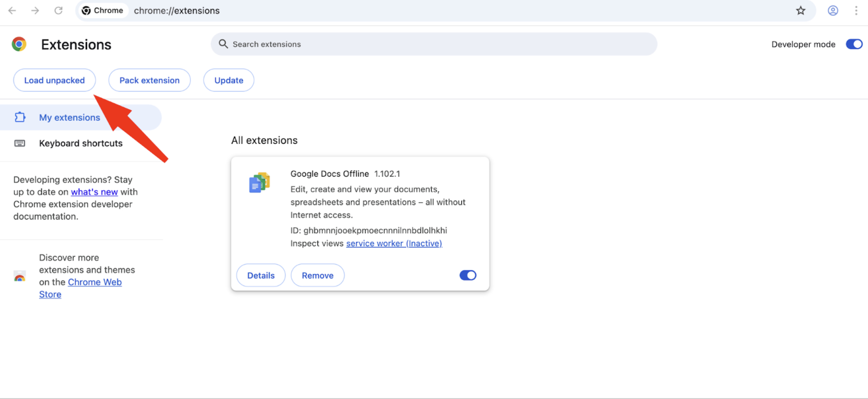Click the All extensions heading
The width and height of the screenshot is (868, 399).
pos(264,140)
